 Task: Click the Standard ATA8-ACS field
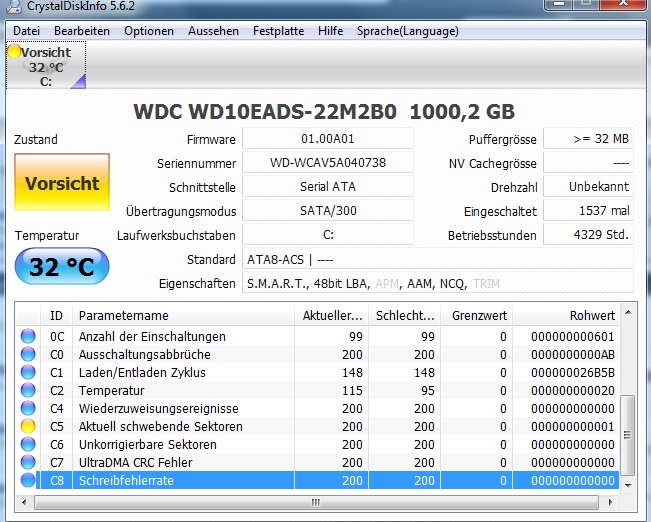coord(438,259)
